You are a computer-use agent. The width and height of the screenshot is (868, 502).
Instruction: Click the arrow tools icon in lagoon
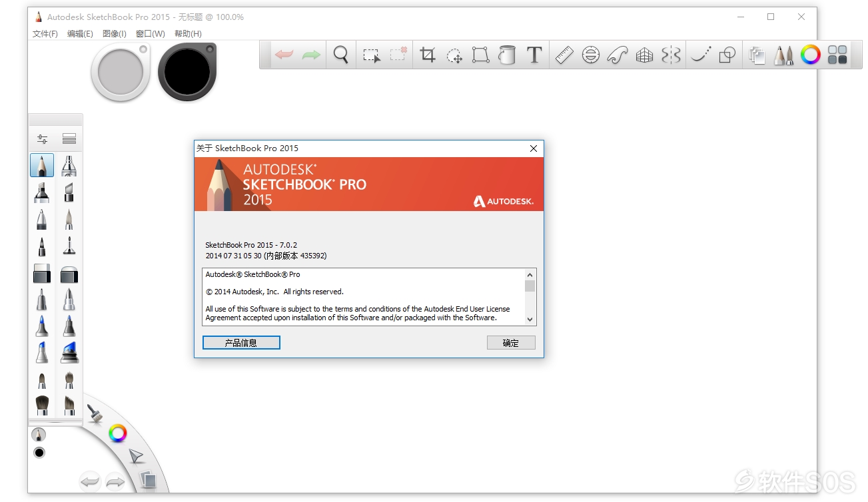136,457
